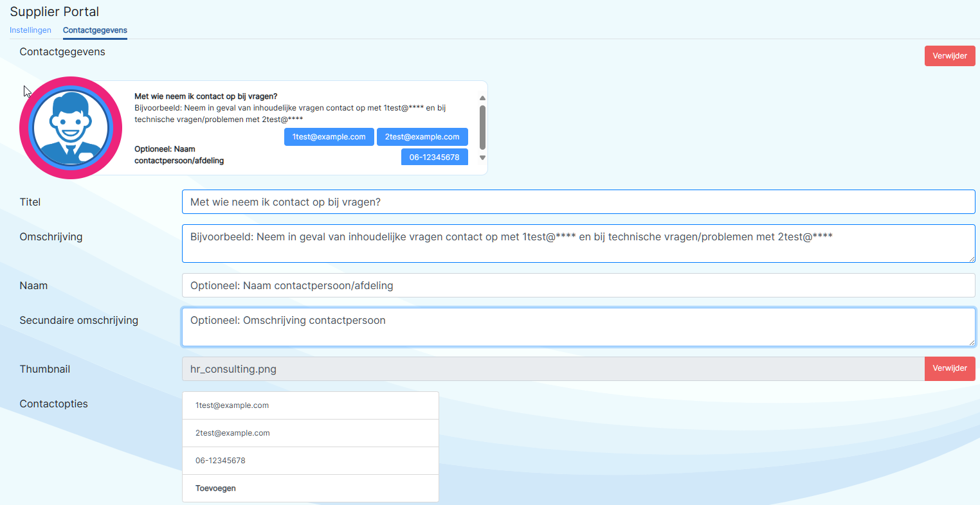The height and width of the screenshot is (505, 980).
Task: Click the 2test@example.com blue button in preview
Action: tap(422, 137)
